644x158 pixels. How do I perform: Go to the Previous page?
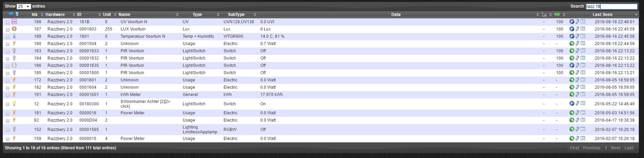point(591,148)
